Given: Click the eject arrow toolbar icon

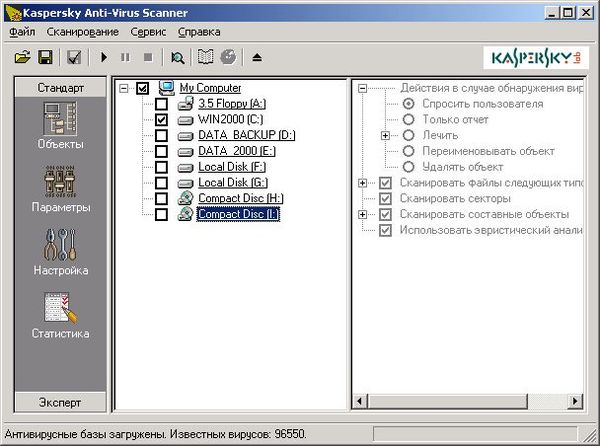Looking at the screenshot, I should click(x=257, y=58).
